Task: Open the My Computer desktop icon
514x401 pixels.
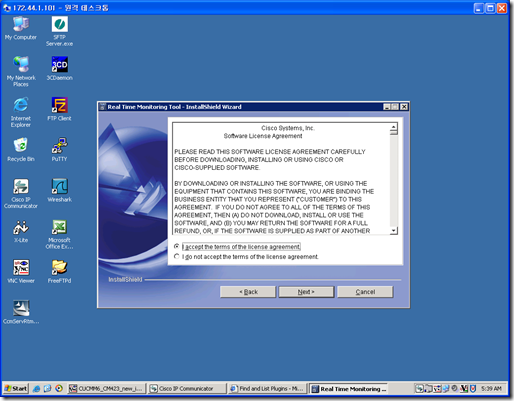Action: click(21, 28)
